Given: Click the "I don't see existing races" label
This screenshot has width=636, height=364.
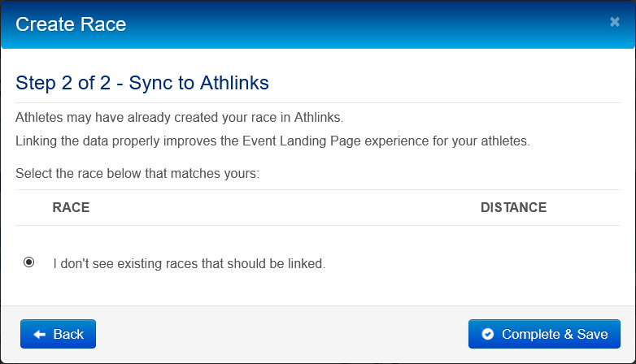Looking at the screenshot, I should (189, 263).
